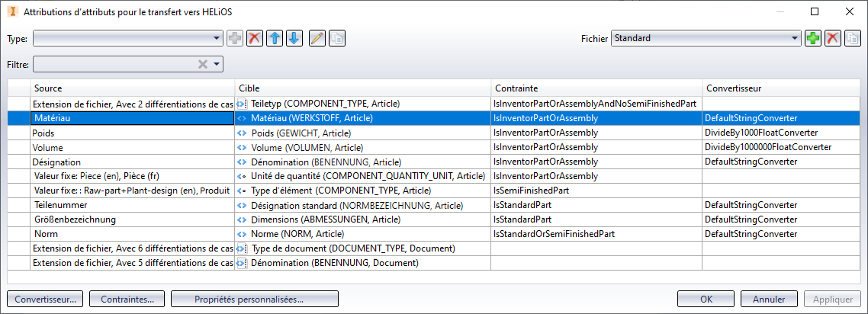Delete the Standard file with red X
Screen dimensions: 868x314
833,38
